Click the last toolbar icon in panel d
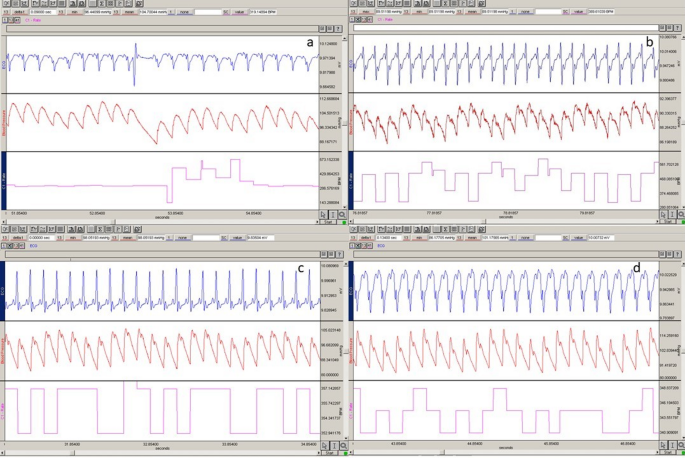This screenshot has height=458, width=685. pos(481,229)
